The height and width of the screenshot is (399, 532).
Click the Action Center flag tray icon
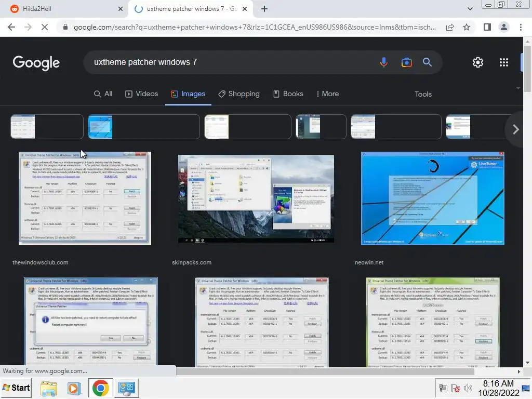pyautogui.click(x=455, y=388)
